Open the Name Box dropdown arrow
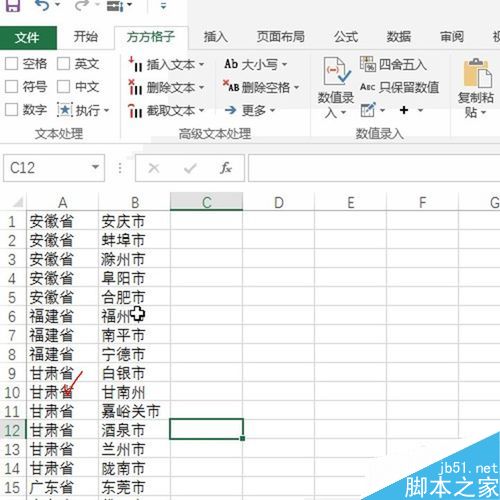The width and height of the screenshot is (500, 500). point(95,167)
